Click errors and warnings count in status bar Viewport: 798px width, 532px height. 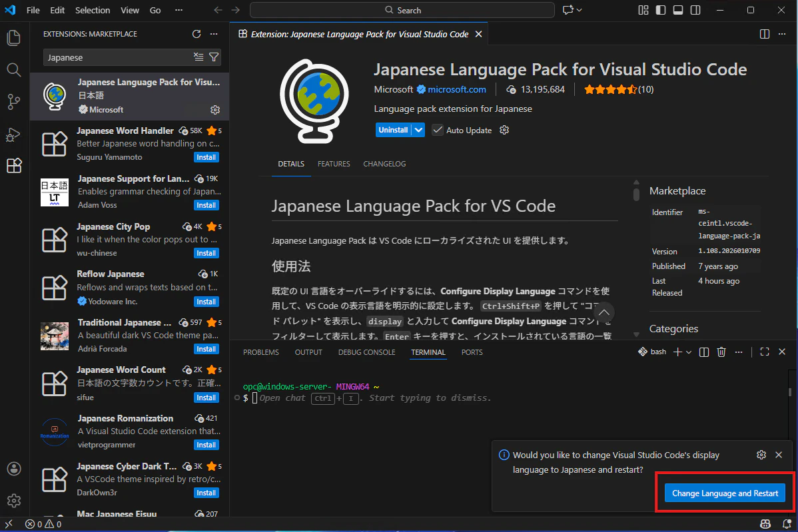43,524
